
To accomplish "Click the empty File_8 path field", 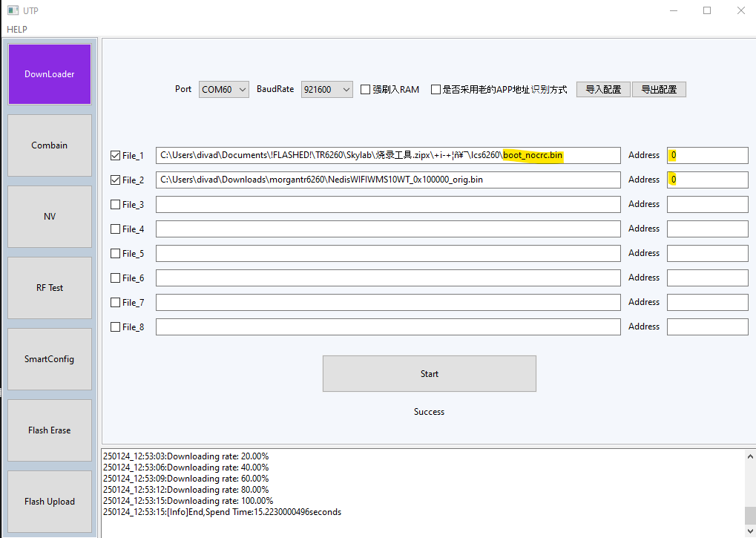I will [388, 327].
